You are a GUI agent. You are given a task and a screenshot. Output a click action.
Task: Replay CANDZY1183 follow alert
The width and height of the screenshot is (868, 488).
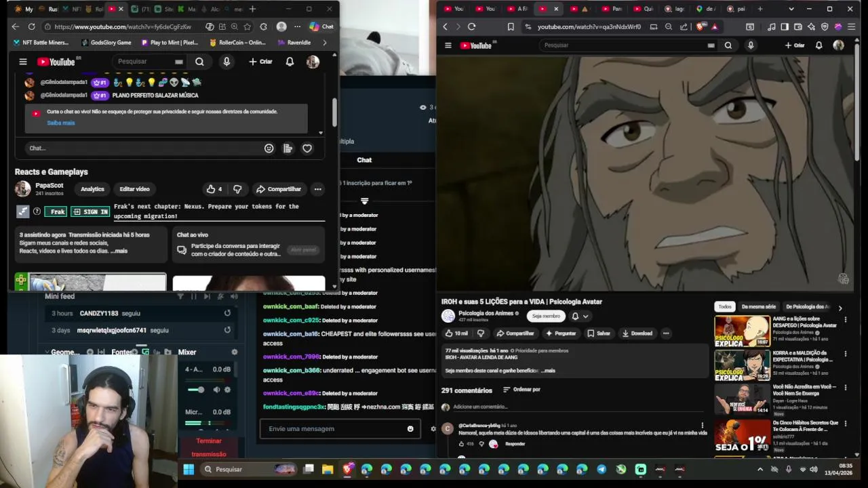(227, 313)
